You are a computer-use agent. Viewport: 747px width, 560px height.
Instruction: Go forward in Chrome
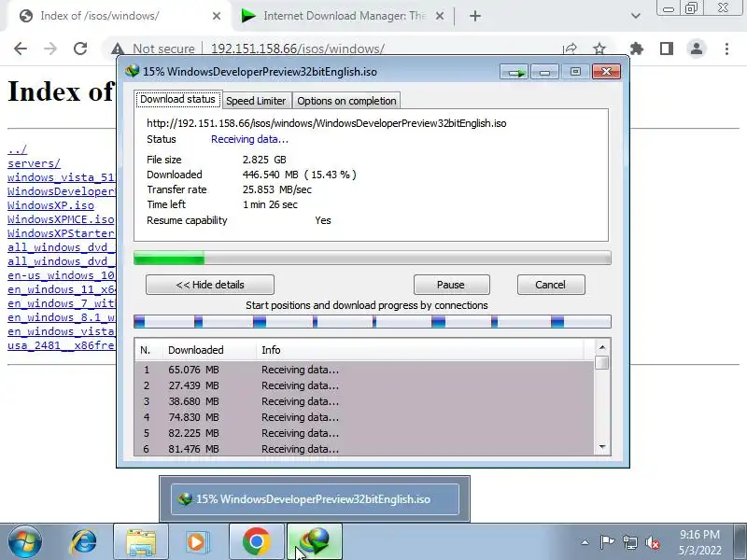point(50,49)
